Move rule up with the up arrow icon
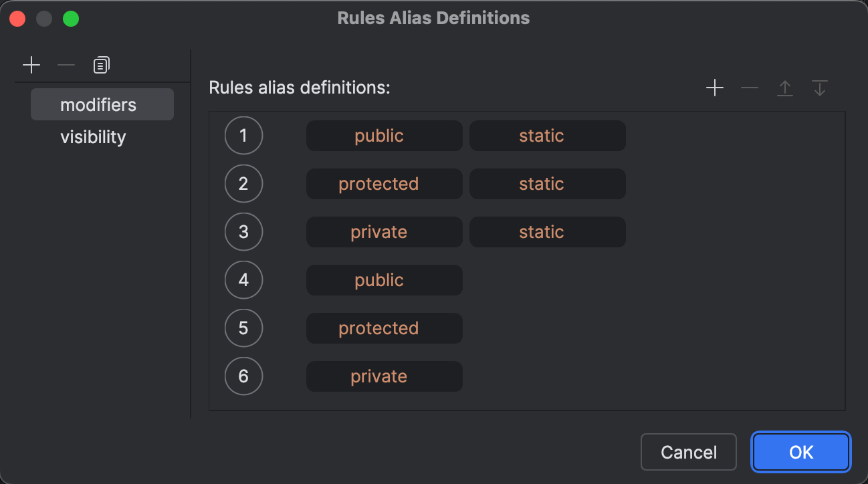 click(x=784, y=88)
